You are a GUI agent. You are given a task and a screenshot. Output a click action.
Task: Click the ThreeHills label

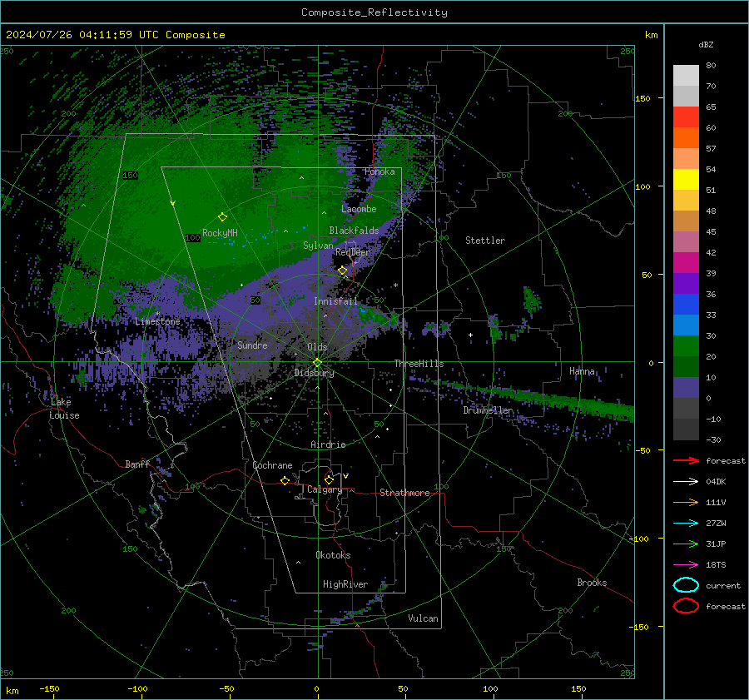tap(419, 364)
